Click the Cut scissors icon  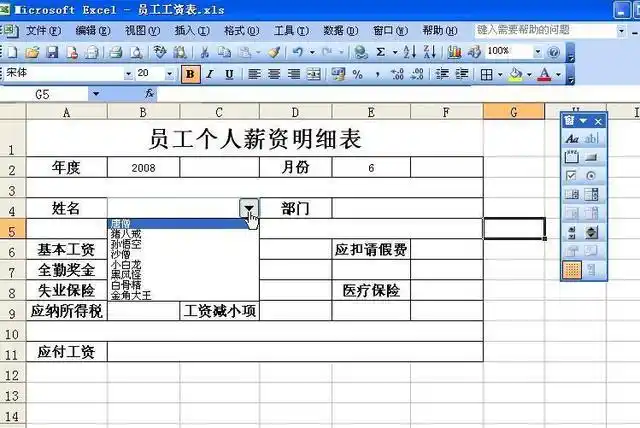205,52
